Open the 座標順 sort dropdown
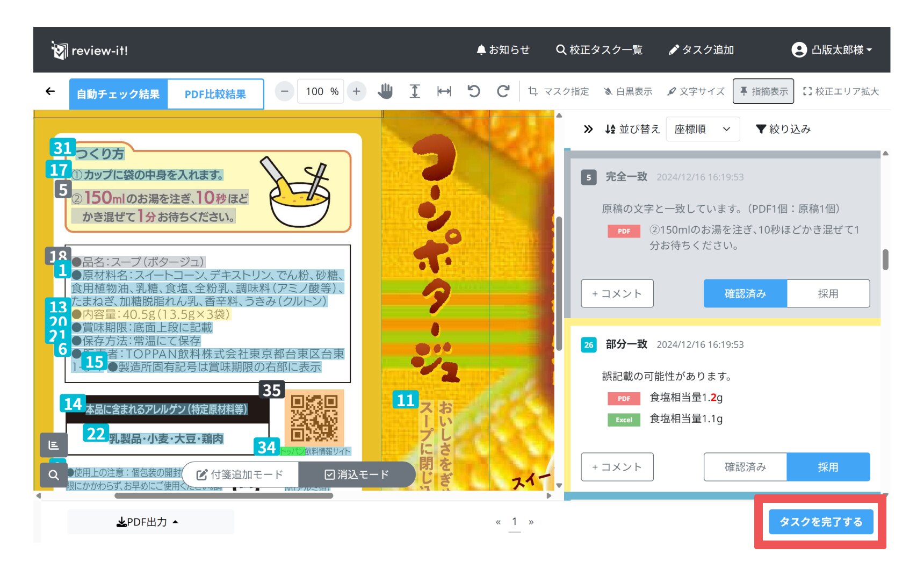The image size is (924, 576). point(702,129)
